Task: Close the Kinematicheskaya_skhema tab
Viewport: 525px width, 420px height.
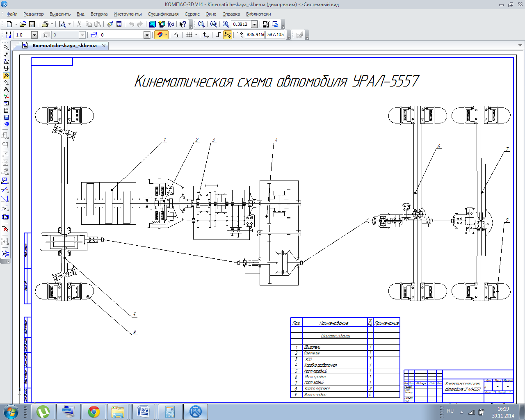Action: (104, 46)
